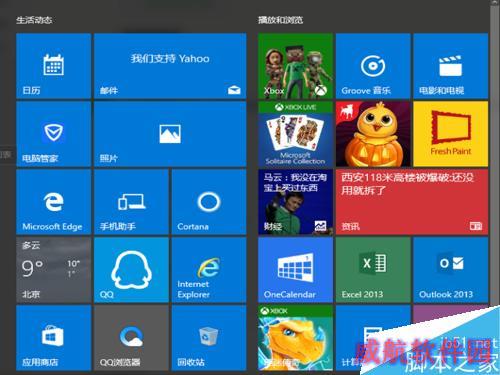Open the Excel 2013 tile
Image resolution: width=500 pixels, height=375 pixels.
point(373,270)
